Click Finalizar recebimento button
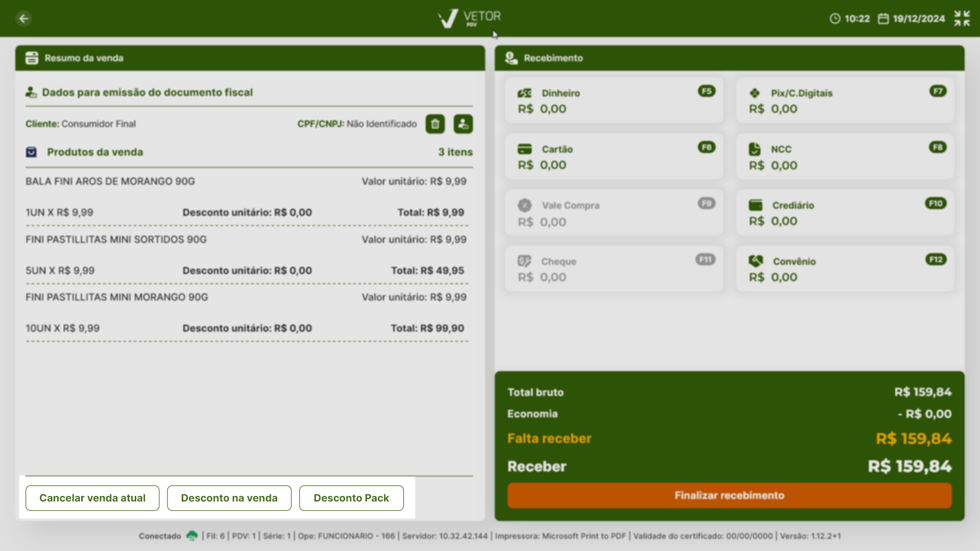This screenshot has width=980, height=551. pos(729,495)
